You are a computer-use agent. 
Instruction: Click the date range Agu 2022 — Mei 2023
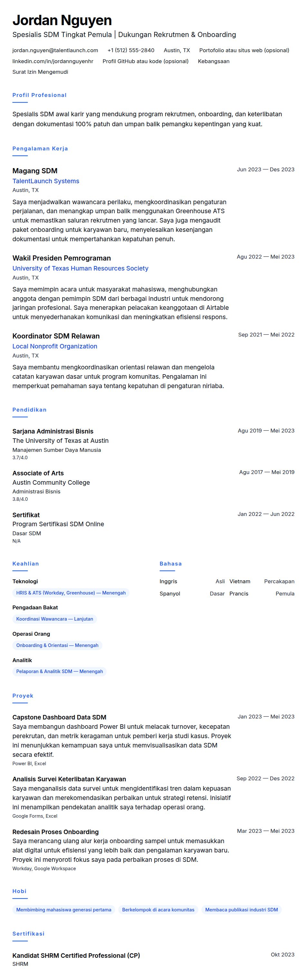pyautogui.click(x=265, y=257)
